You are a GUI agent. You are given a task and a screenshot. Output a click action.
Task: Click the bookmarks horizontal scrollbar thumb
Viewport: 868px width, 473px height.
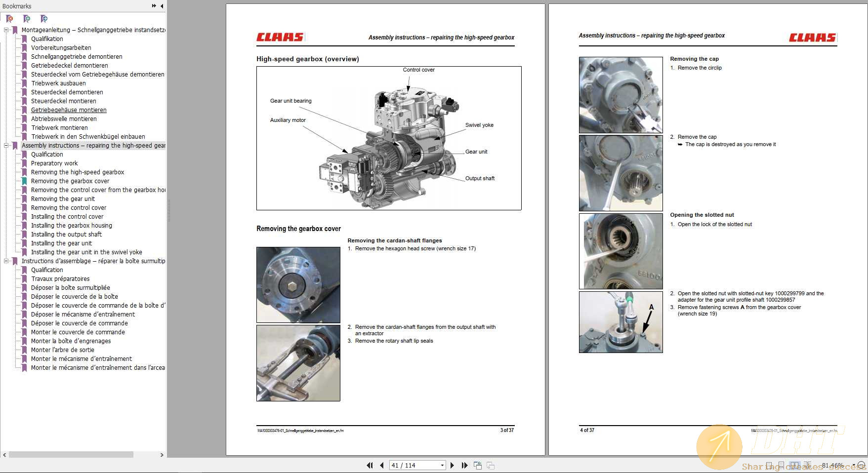71,454
